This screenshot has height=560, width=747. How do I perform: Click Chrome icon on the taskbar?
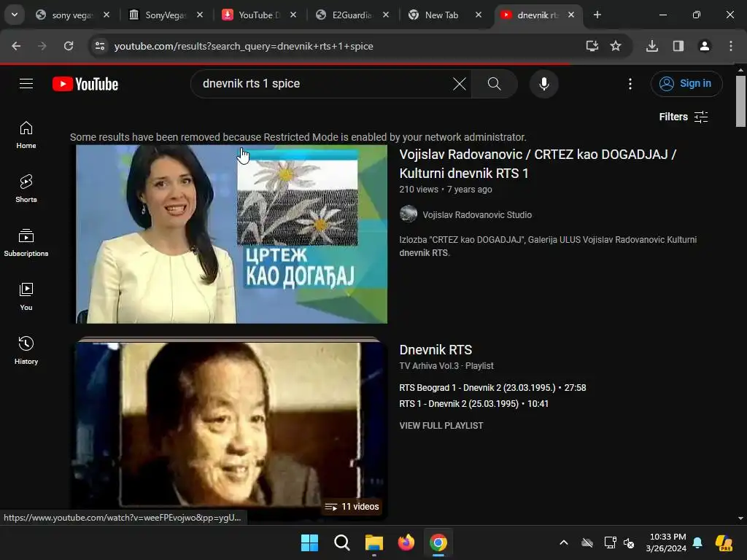tap(438, 542)
